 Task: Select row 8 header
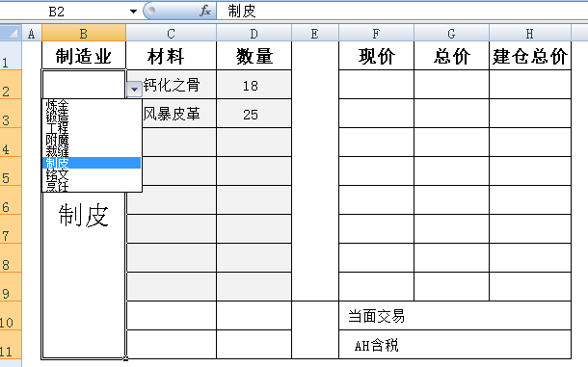tap(11, 257)
